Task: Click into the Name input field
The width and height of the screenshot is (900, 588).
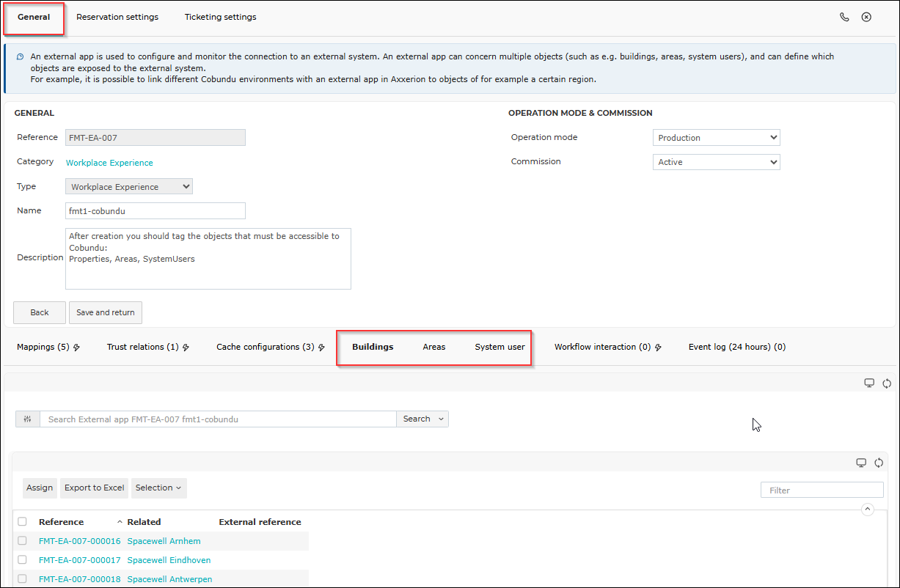Action: [x=156, y=211]
